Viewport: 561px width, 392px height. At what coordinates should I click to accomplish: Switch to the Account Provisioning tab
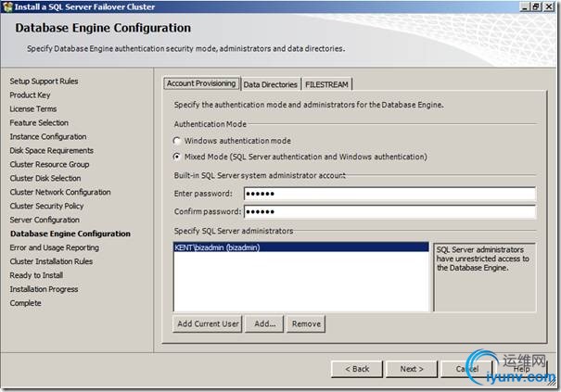[201, 83]
